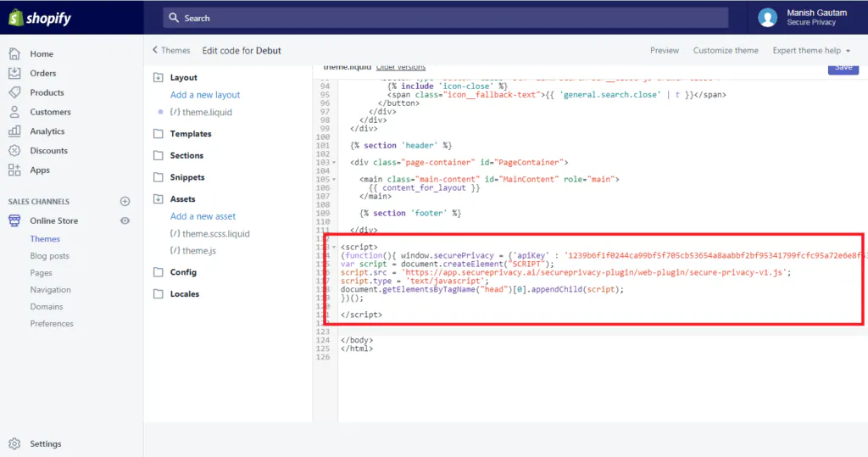Click the Apps grid icon
The height and width of the screenshot is (457, 868).
pyautogui.click(x=14, y=170)
